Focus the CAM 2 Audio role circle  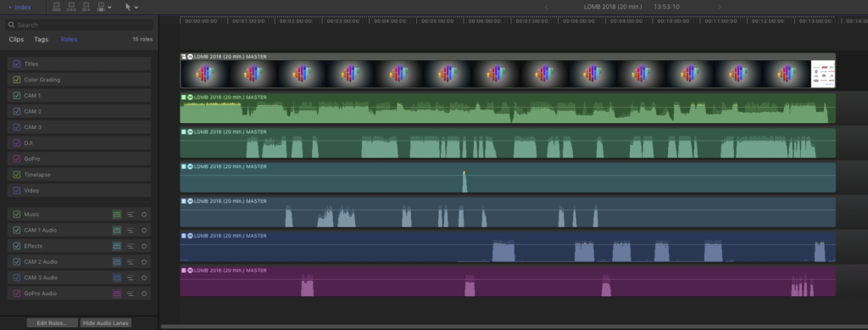(144, 262)
